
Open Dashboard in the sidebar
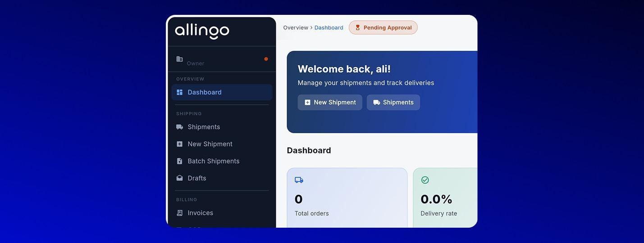click(222, 92)
